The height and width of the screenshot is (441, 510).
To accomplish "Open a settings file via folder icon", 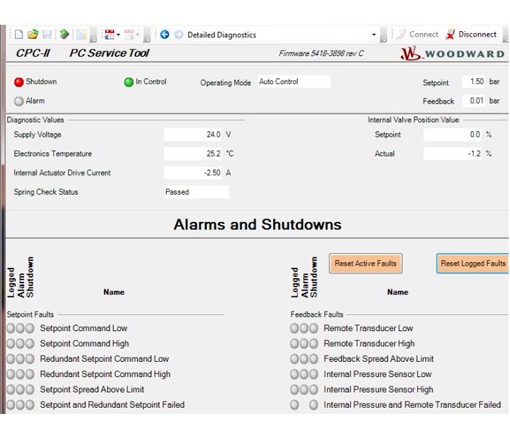I will pyautogui.click(x=33, y=34).
